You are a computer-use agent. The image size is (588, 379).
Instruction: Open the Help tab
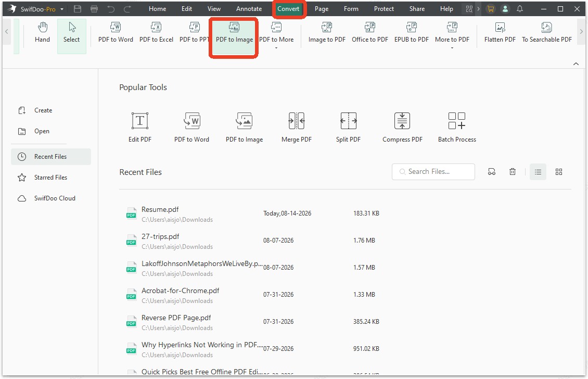click(446, 9)
